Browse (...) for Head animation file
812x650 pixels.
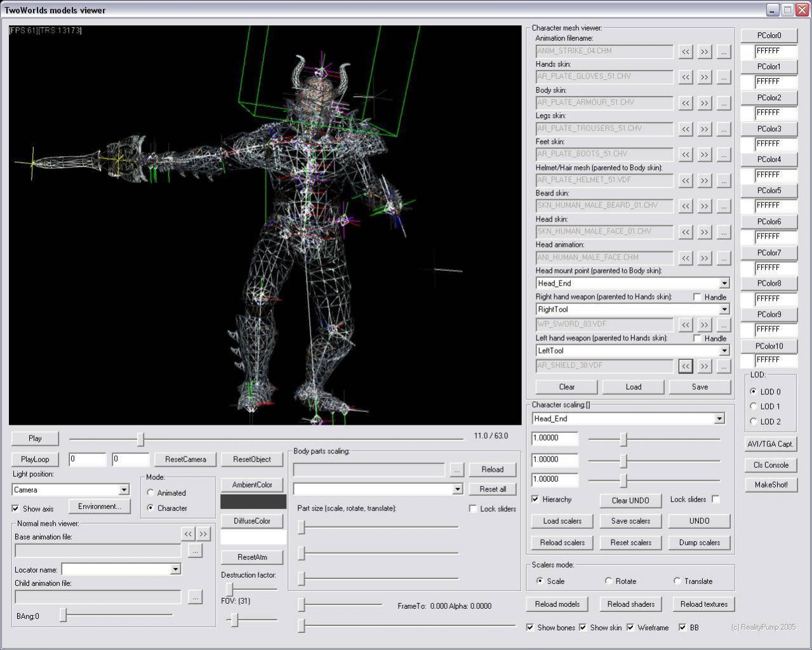click(x=723, y=258)
